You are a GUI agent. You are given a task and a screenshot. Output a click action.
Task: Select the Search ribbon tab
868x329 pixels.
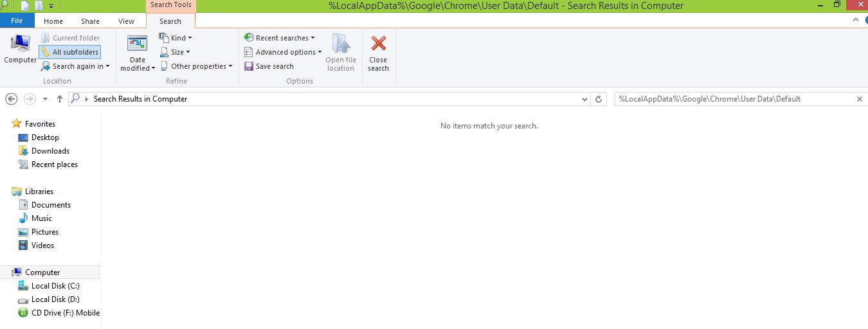(170, 21)
